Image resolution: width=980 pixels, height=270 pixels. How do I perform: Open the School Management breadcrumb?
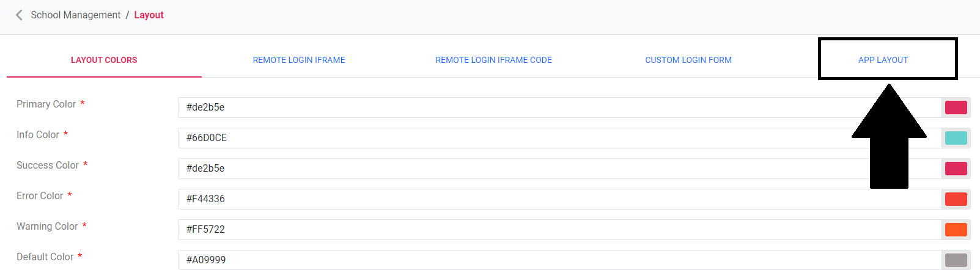pos(76,15)
